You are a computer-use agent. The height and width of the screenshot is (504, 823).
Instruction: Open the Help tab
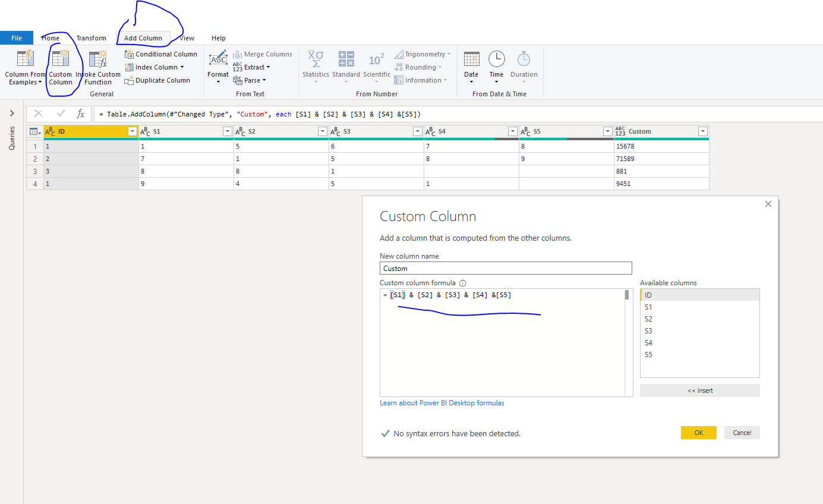[219, 38]
